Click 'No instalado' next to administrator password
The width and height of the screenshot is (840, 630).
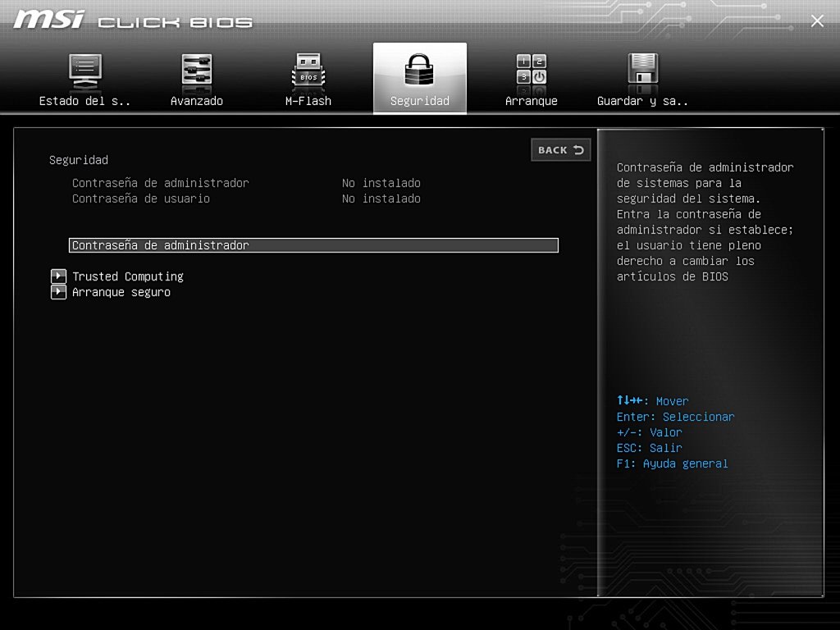click(x=381, y=183)
